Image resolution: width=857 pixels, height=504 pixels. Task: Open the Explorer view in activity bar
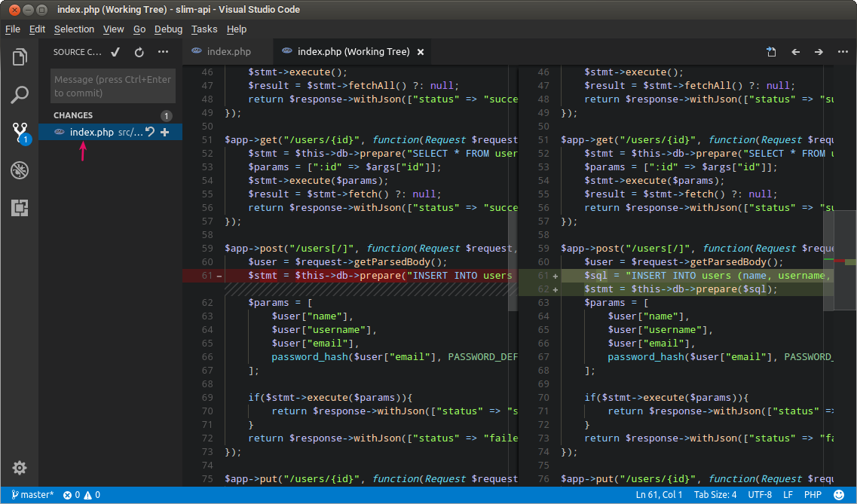coord(20,57)
